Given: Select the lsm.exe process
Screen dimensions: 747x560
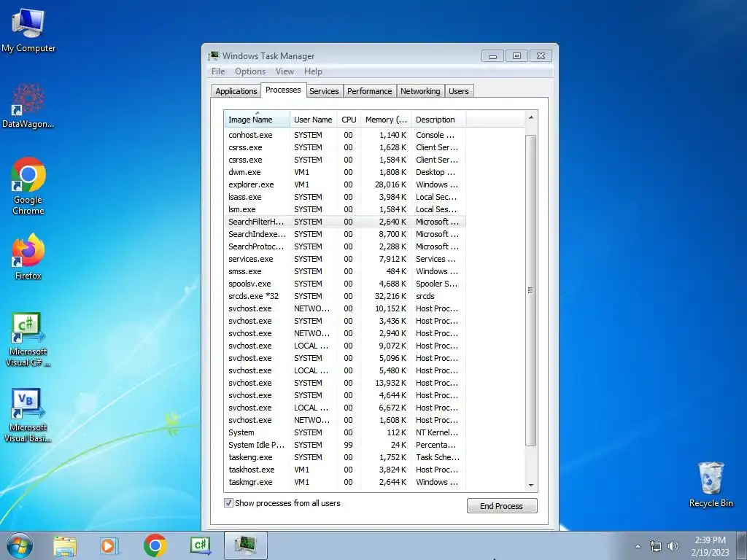Looking at the screenshot, I should click(x=344, y=209).
